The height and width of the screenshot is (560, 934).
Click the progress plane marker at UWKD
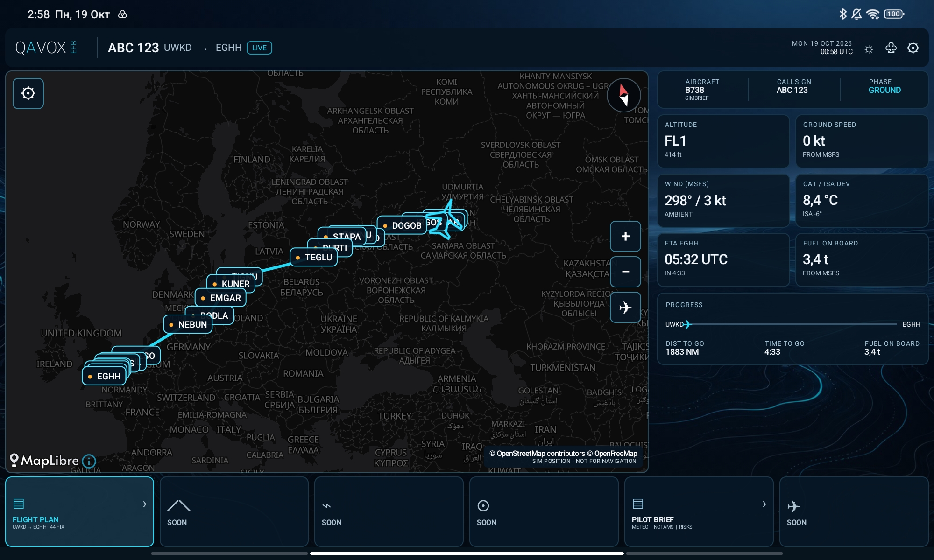(687, 324)
